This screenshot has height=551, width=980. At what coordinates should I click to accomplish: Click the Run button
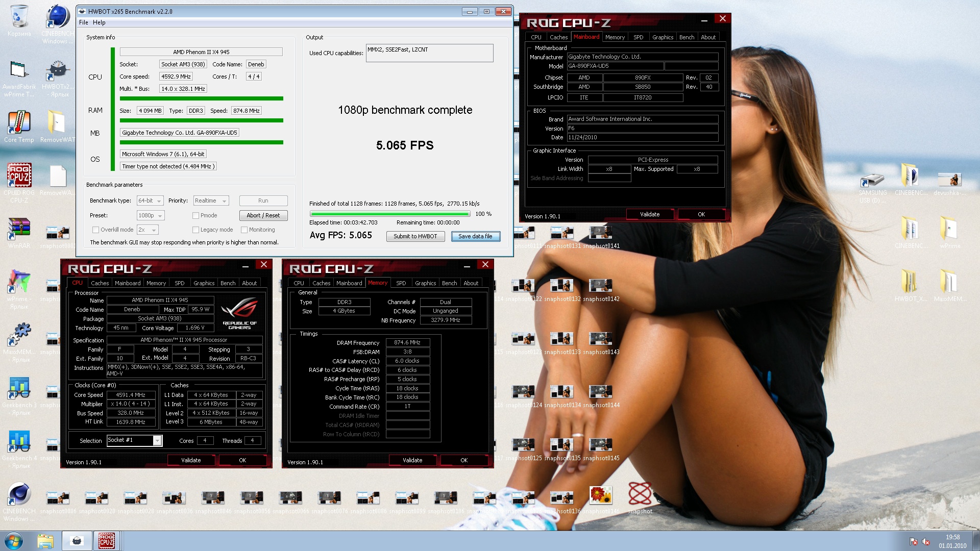(263, 201)
